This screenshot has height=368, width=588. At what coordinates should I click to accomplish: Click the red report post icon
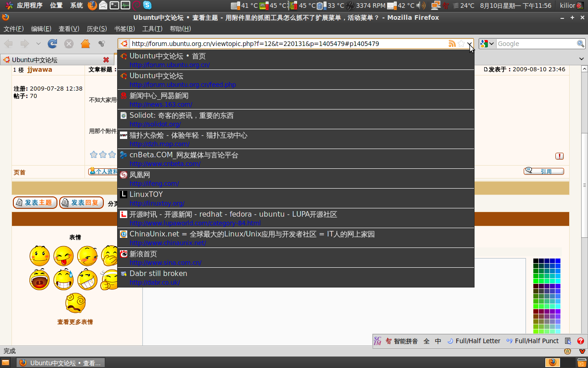point(560,156)
